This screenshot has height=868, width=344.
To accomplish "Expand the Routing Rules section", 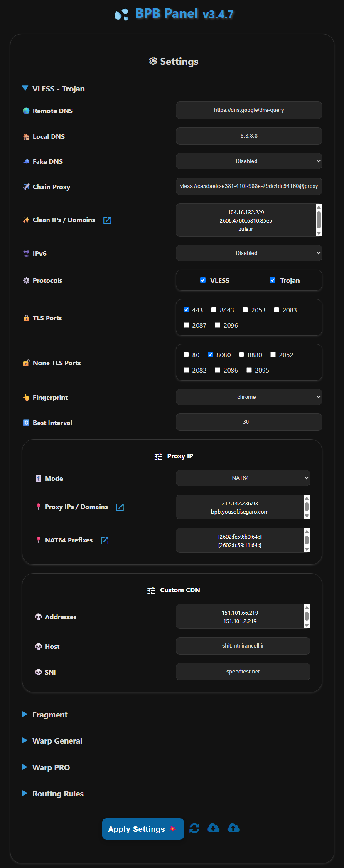I will coord(58,794).
